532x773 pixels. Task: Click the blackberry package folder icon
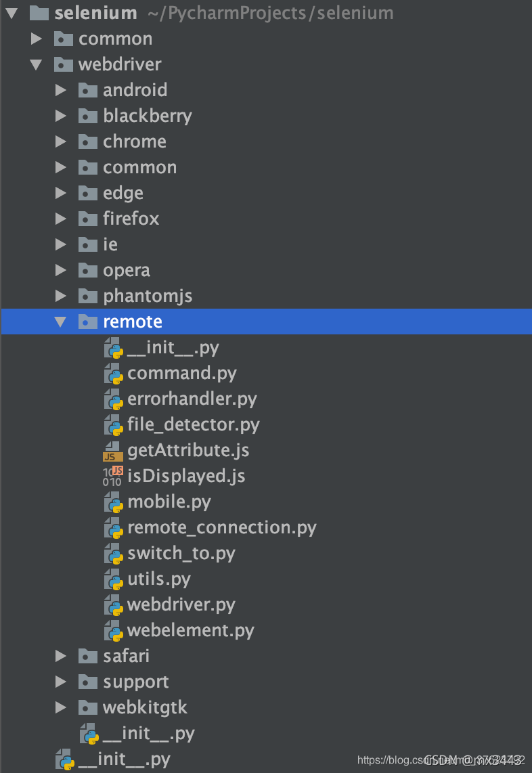88,116
